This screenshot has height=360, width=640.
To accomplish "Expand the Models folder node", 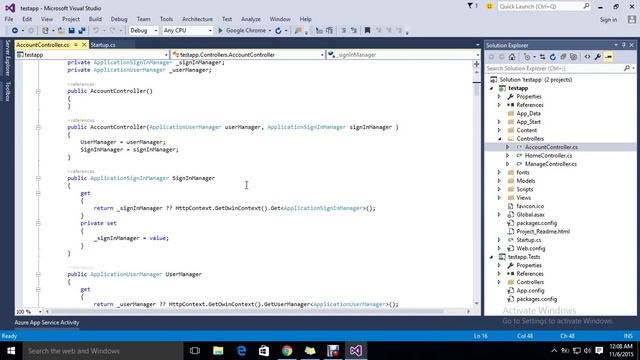I will [499, 181].
